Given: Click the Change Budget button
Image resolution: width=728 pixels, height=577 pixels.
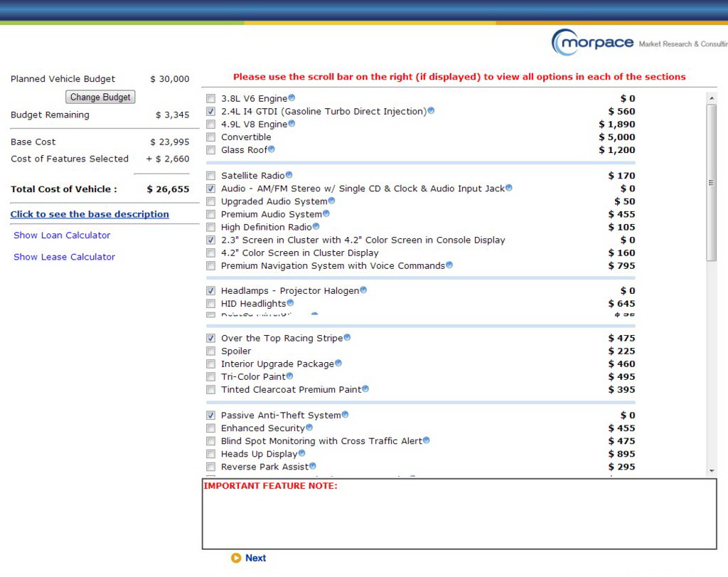Looking at the screenshot, I should (100, 97).
